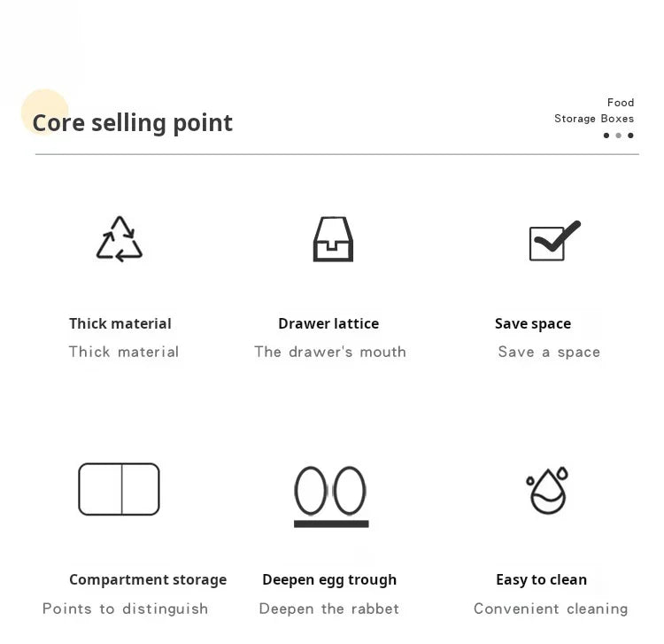Select the Compartment storage title
The height and width of the screenshot is (644, 664).
(148, 579)
